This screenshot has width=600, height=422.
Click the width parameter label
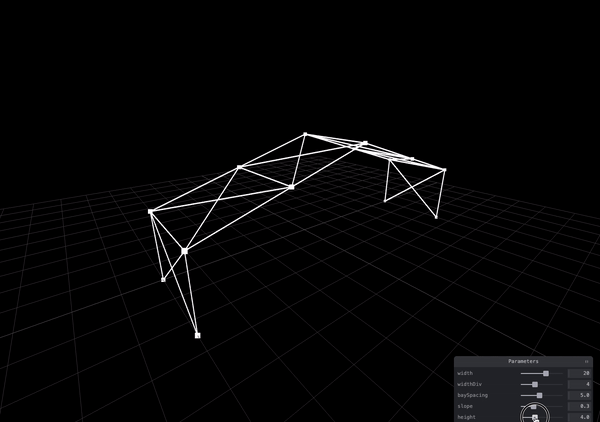pyautogui.click(x=465, y=373)
